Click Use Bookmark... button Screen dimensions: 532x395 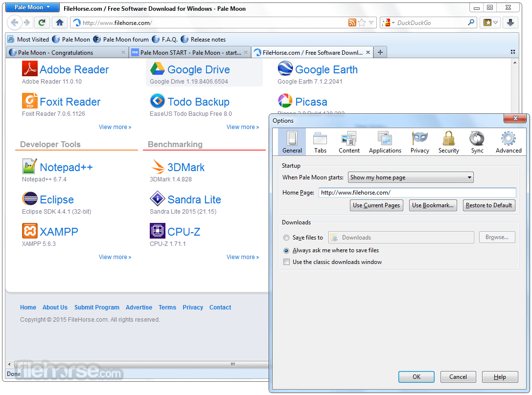(433, 205)
